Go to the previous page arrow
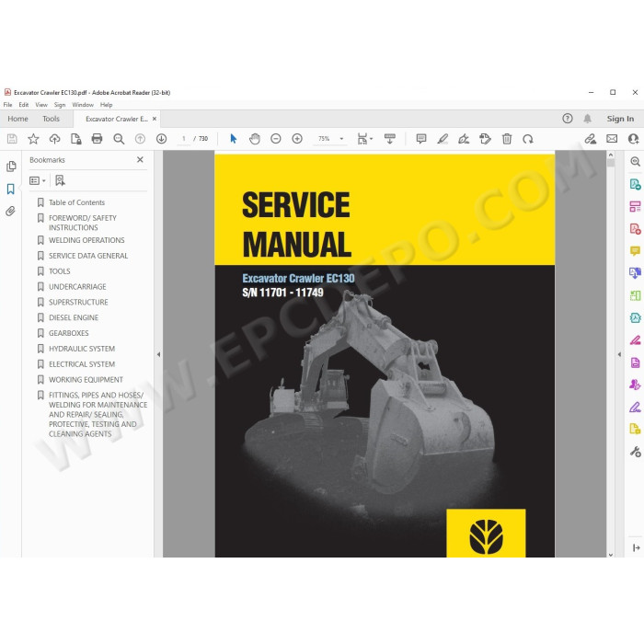 pos(140,139)
